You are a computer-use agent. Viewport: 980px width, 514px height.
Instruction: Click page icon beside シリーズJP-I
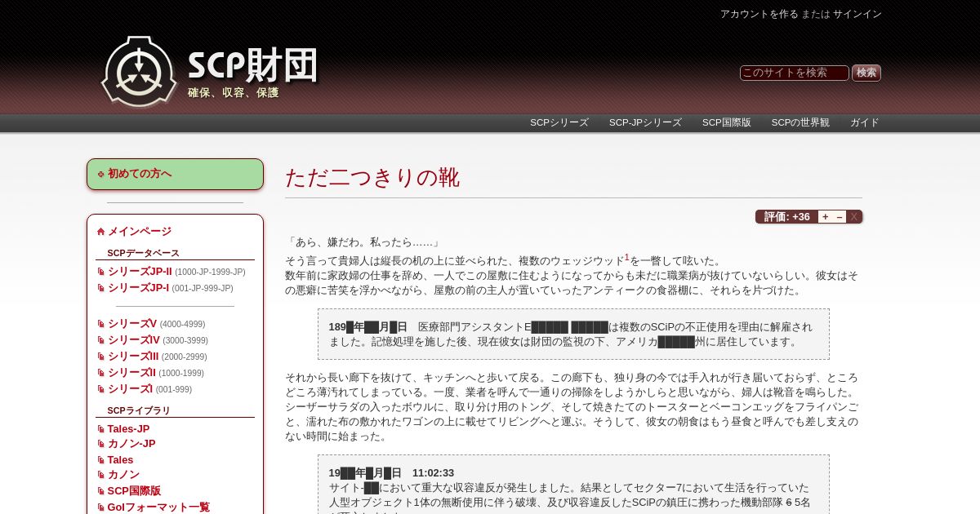tap(100, 288)
